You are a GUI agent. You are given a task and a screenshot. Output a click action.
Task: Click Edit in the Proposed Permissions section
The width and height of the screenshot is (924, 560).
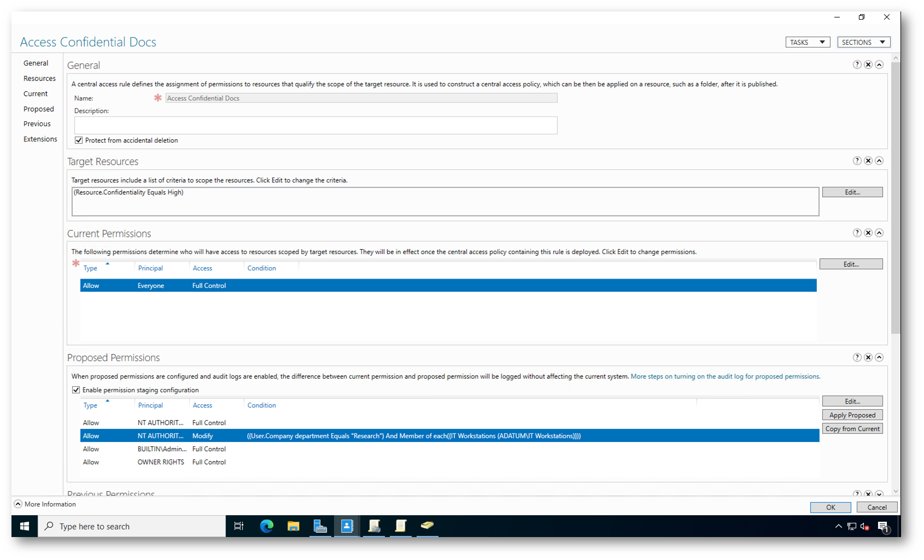(852, 402)
